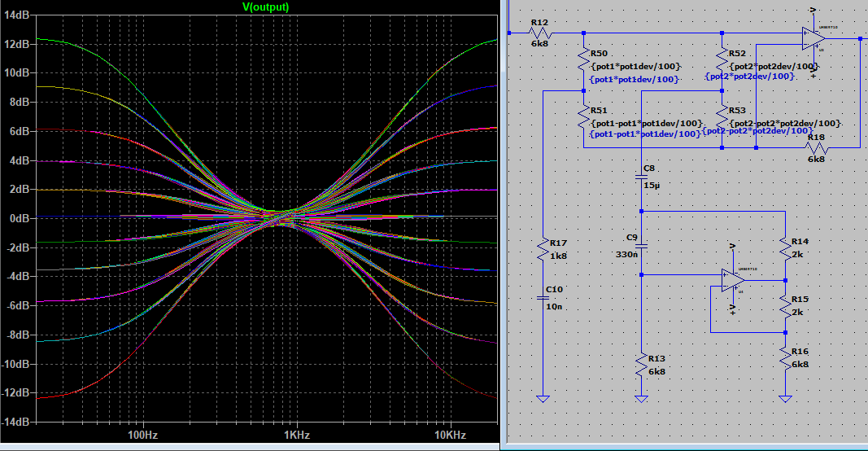This screenshot has height=451, width=868.
Task: Click the R50 name label
Action: point(599,53)
